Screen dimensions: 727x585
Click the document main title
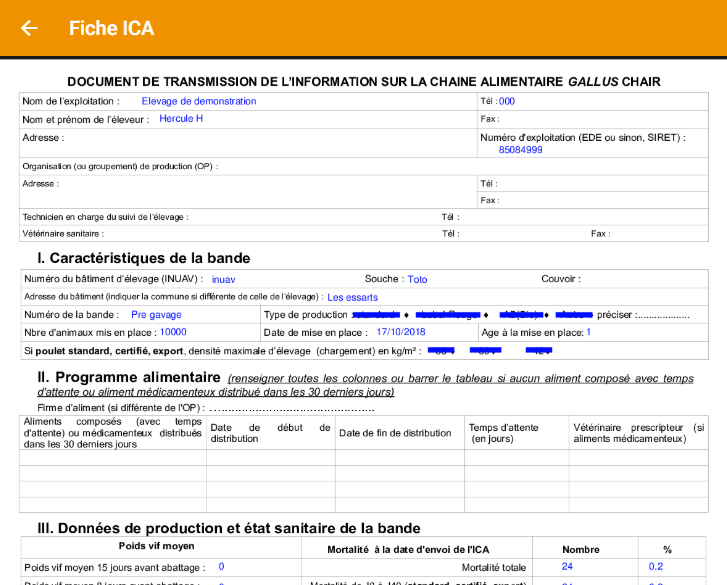click(x=364, y=82)
